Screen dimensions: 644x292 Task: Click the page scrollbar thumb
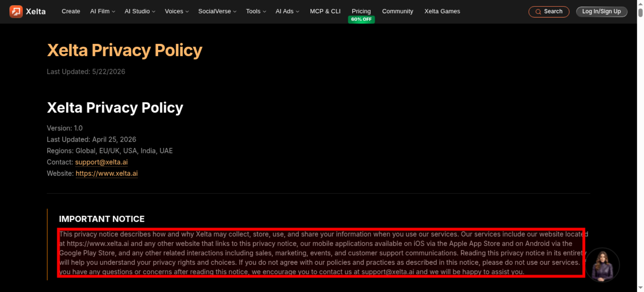pos(640,13)
